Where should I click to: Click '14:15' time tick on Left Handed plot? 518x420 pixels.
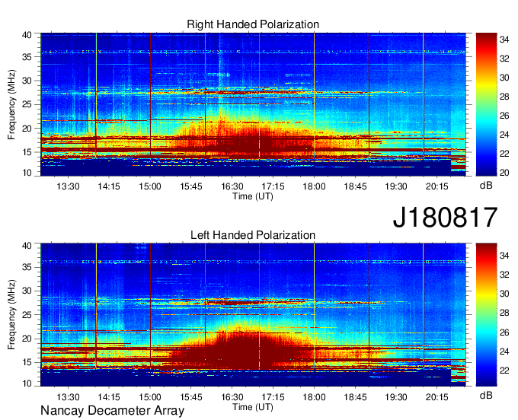tap(109, 397)
